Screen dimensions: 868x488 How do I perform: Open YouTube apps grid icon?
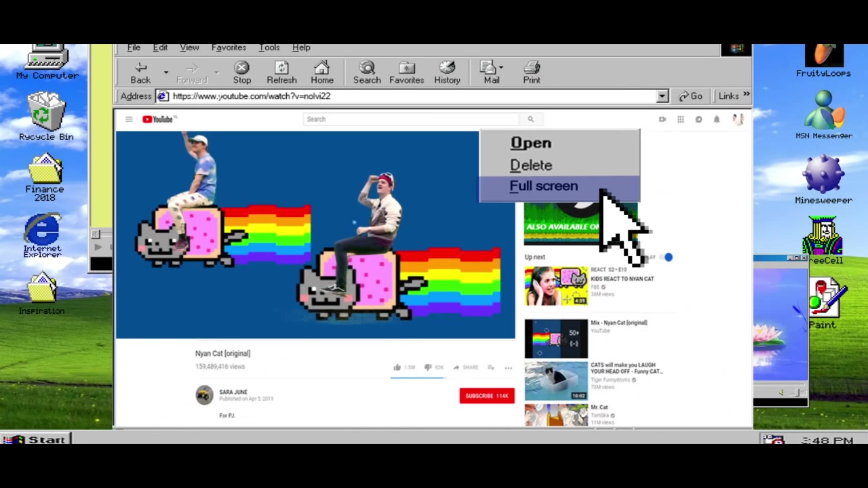[680, 119]
